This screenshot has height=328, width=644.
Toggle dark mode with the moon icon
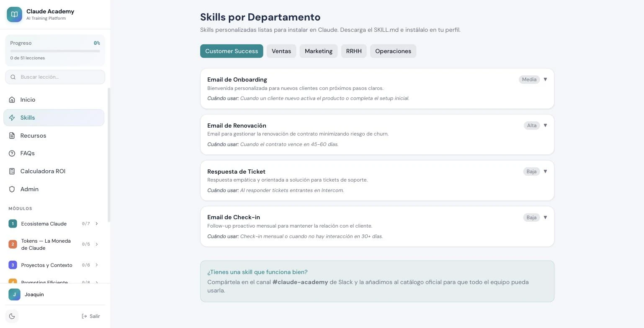12,316
